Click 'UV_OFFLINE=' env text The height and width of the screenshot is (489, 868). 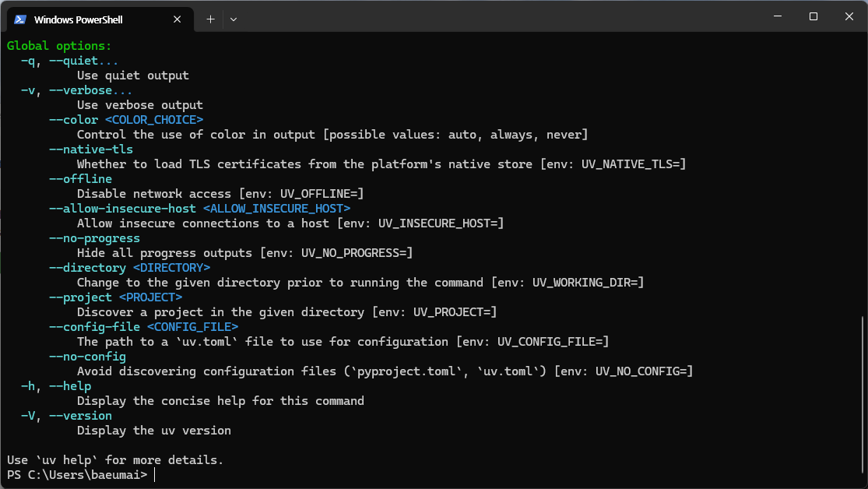318,194
